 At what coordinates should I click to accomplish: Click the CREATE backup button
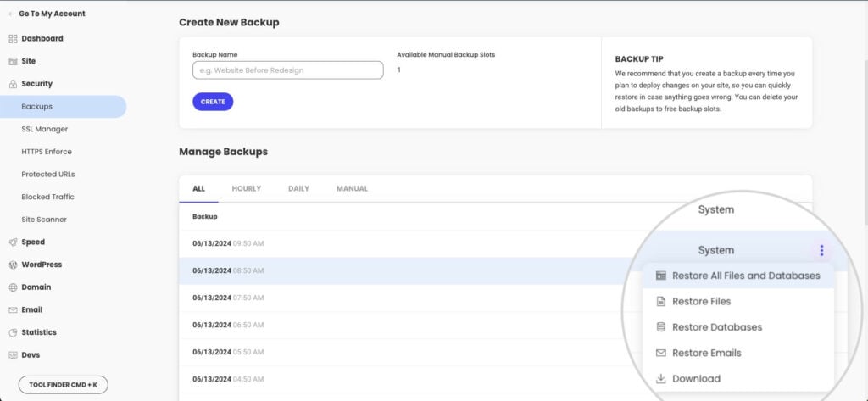point(213,102)
